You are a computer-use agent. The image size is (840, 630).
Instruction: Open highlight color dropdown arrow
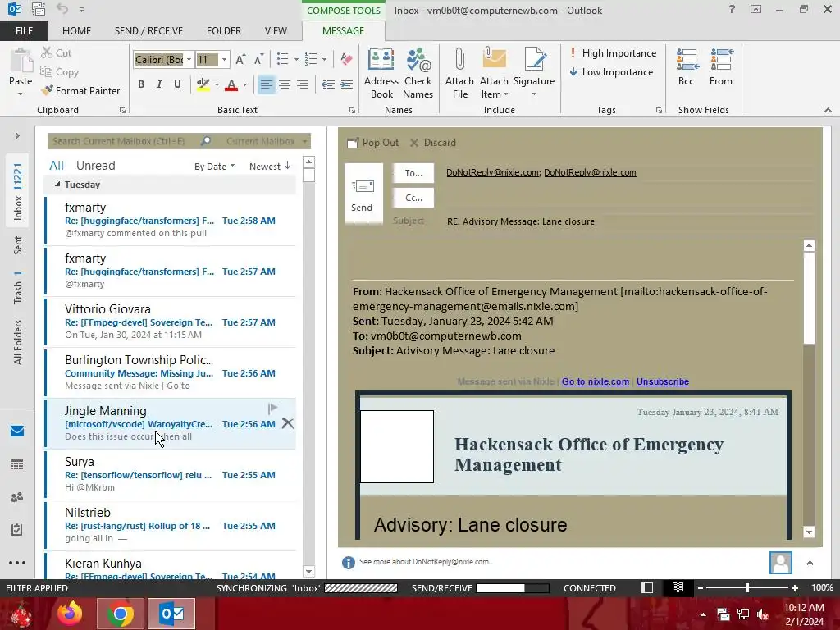tap(217, 84)
